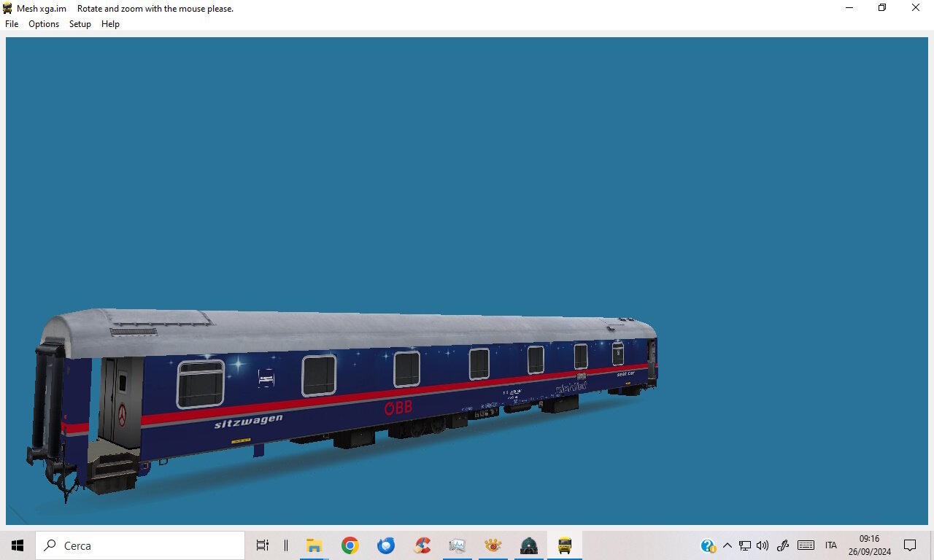Expand hidden system tray icons chevron

click(x=727, y=545)
